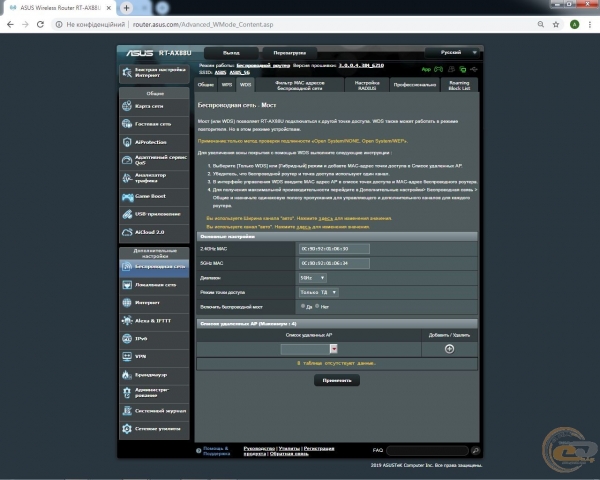Open the Руководство manual footer link
The image size is (600, 480).
click(259, 448)
